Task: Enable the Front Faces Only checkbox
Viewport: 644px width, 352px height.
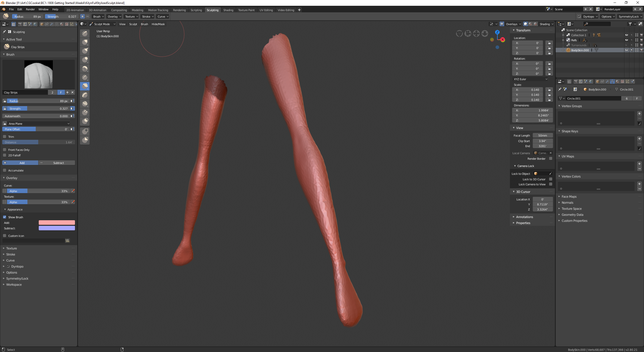Action: (5, 150)
